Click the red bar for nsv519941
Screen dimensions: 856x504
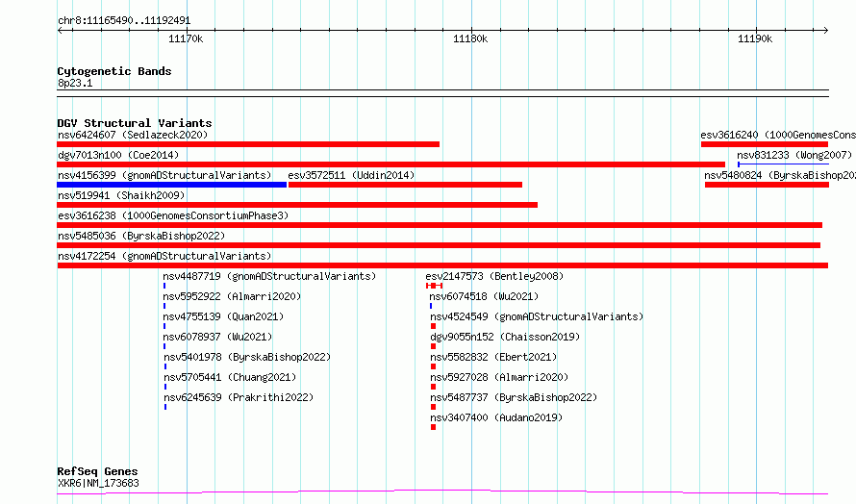pos(297,205)
